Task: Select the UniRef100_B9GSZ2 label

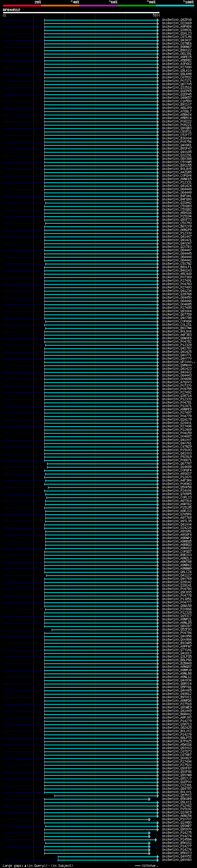Action: click(x=177, y=50)
